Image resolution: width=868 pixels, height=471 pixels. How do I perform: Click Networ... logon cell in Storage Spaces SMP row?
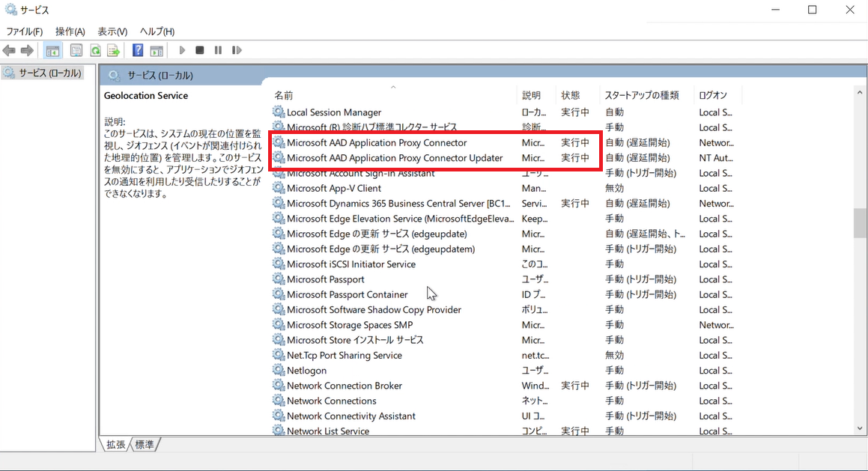716,325
